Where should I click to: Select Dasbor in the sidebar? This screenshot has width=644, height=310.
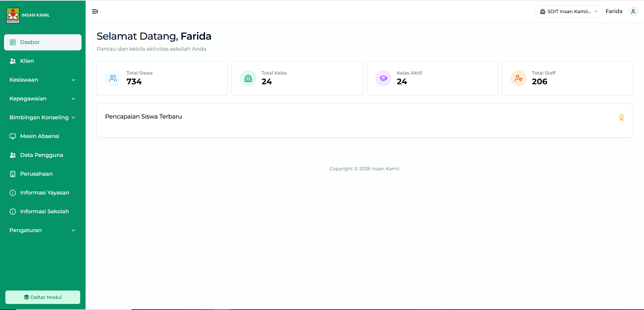point(43,42)
